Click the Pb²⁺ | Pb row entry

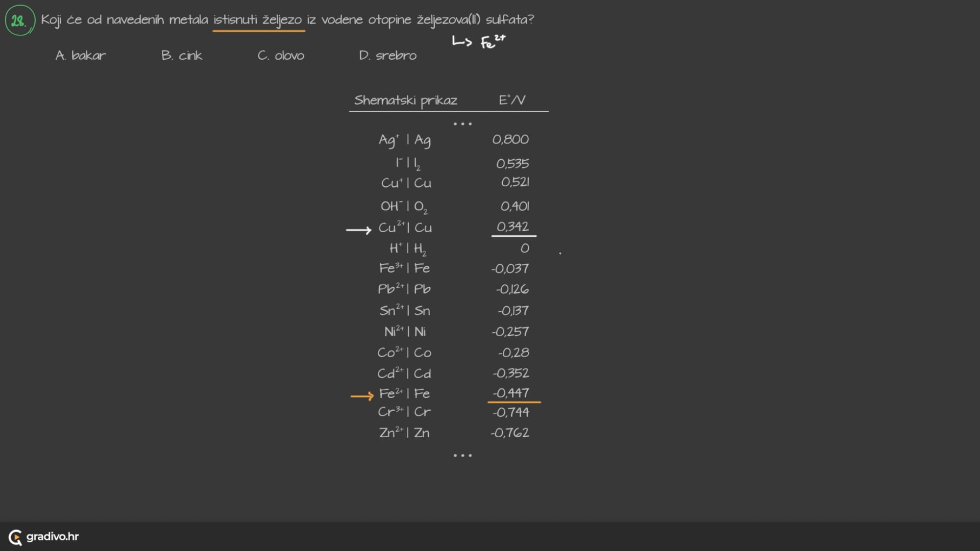click(x=404, y=289)
